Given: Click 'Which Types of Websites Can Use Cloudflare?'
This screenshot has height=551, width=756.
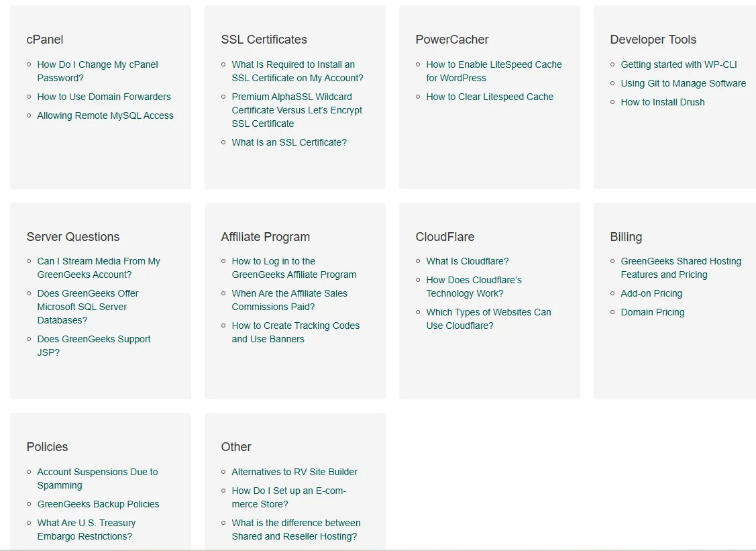Looking at the screenshot, I should [x=488, y=319].
